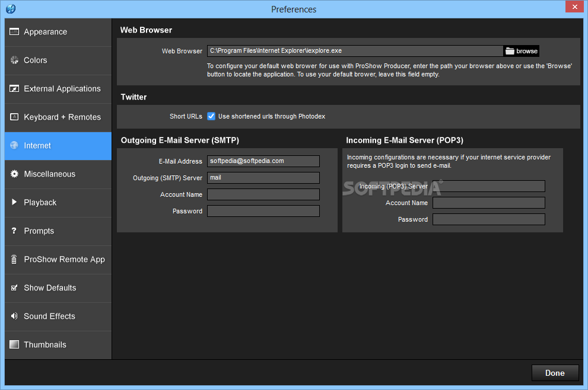Click the browse button for web browser
This screenshot has height=390, width=588.
pos(522,51)
